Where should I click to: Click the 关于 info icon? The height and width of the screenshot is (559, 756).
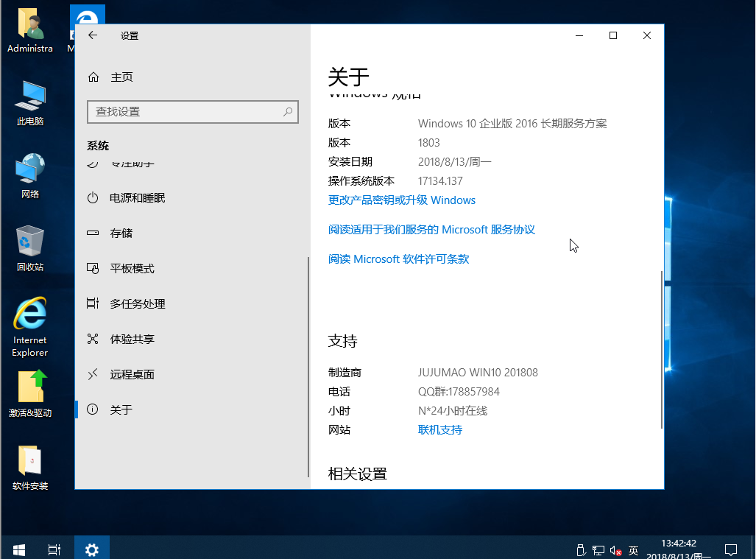tap(93, 409)
